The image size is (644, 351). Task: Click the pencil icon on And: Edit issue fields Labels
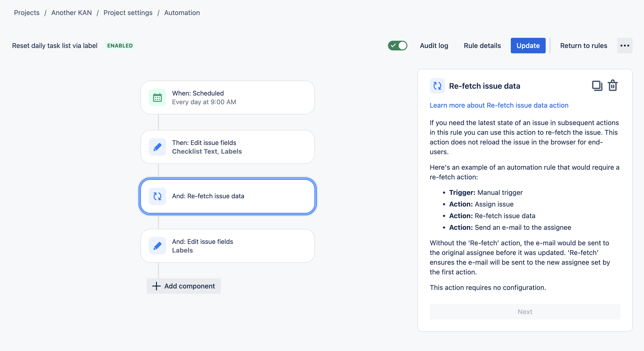point(157,246)
